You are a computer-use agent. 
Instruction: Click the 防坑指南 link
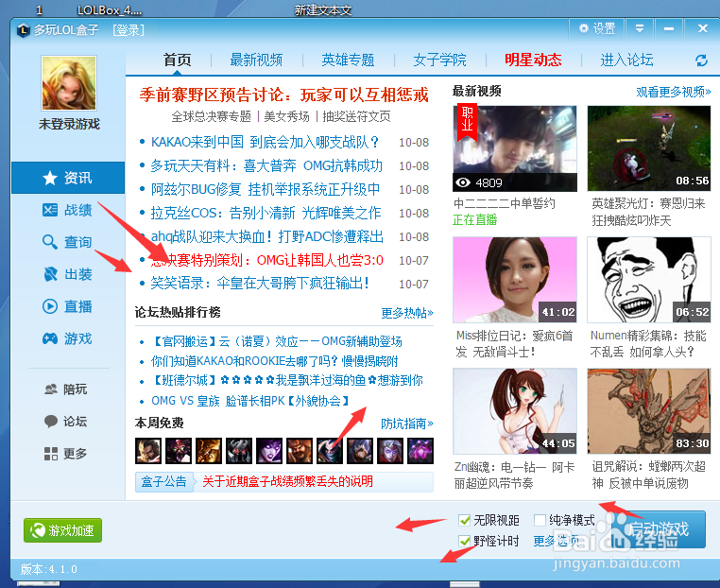(407, 424)
